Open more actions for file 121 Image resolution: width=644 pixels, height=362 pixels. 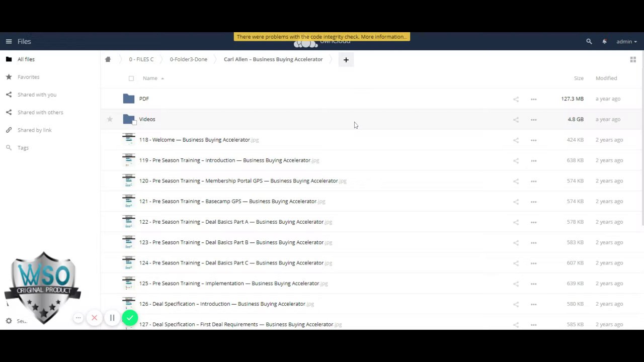(534, 202)
